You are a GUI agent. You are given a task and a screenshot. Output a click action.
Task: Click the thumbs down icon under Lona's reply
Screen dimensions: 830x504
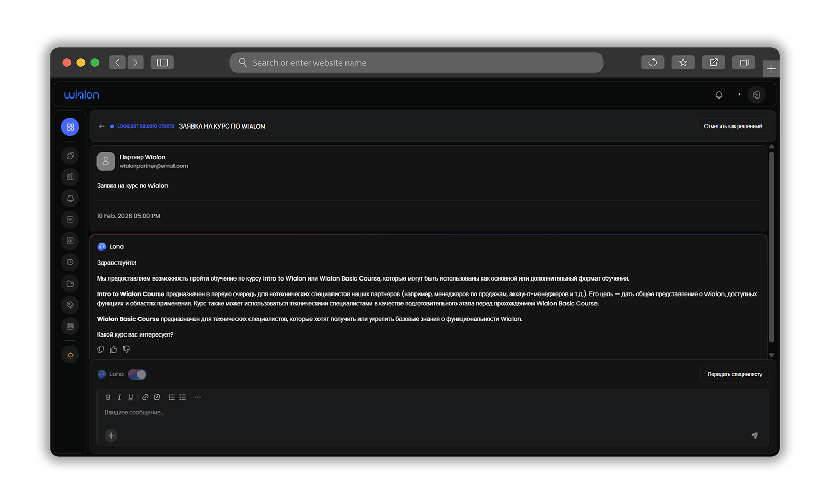pyautogui.click(x=127, y=349)
